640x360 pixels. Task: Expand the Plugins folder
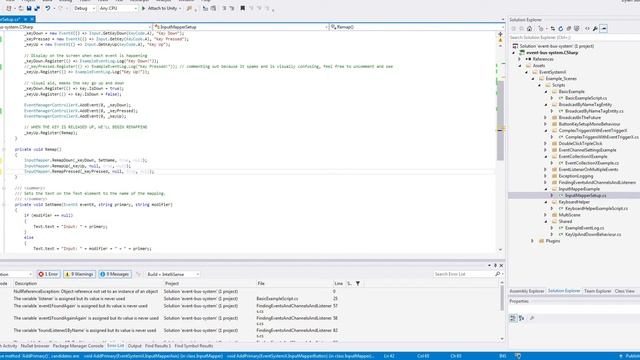(x=533, y=241)
